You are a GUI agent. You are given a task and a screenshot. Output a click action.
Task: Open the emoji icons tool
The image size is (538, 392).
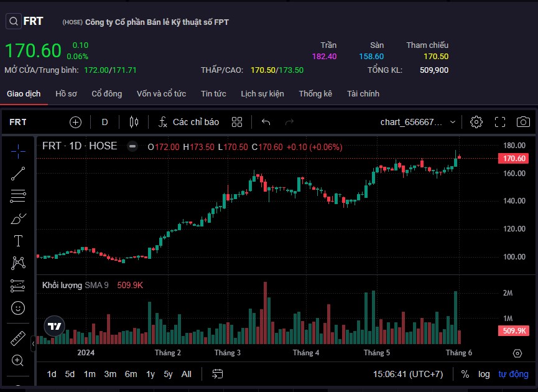tap(18, 307)
